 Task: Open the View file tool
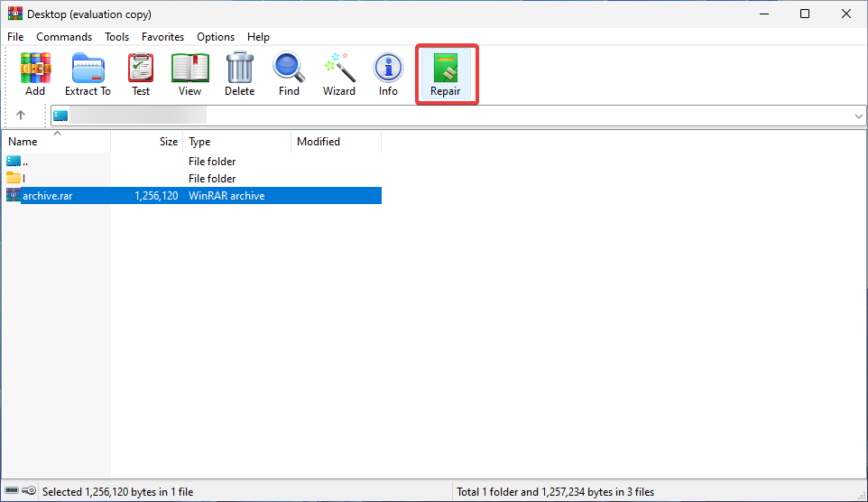pos(189,74)
